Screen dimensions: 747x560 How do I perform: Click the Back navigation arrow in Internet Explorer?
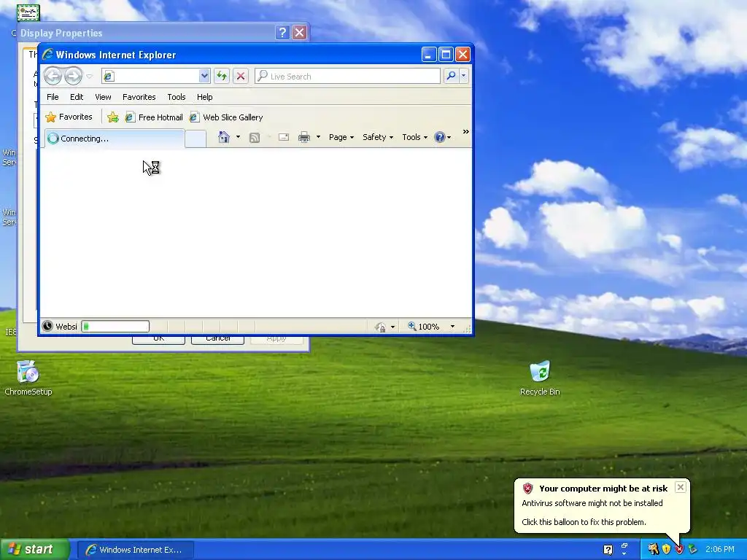coord(53,76)
